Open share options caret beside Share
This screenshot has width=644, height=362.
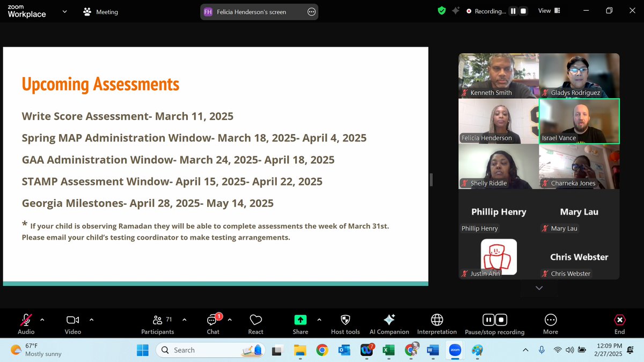click(319, 320)
